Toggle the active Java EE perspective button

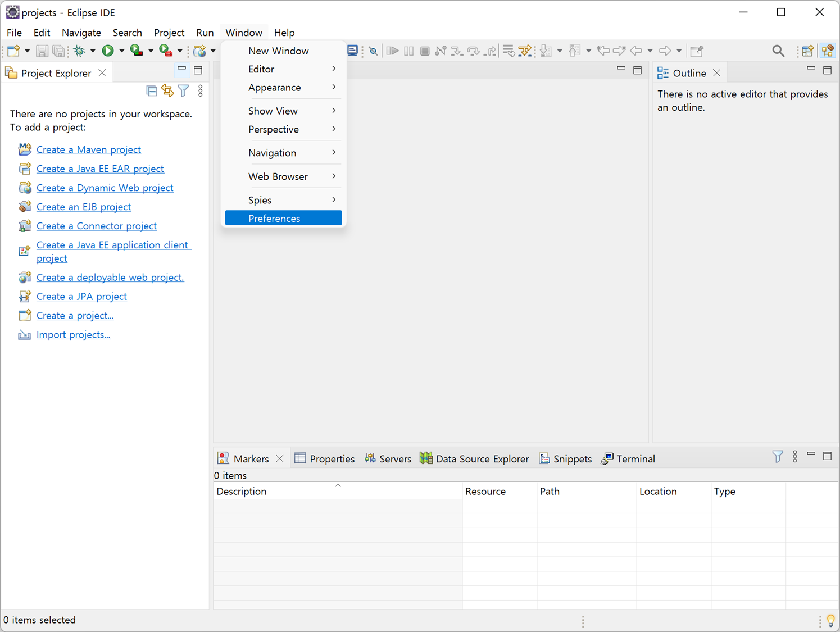tap(828, 51)
